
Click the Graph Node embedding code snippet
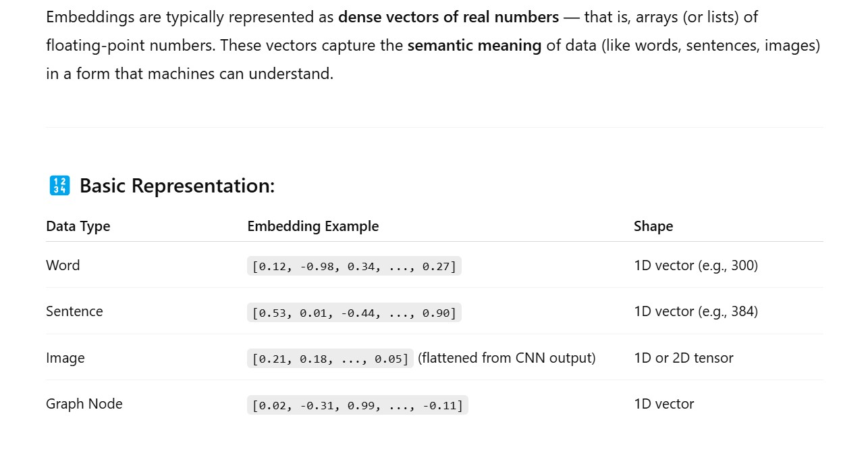[357, 405]
